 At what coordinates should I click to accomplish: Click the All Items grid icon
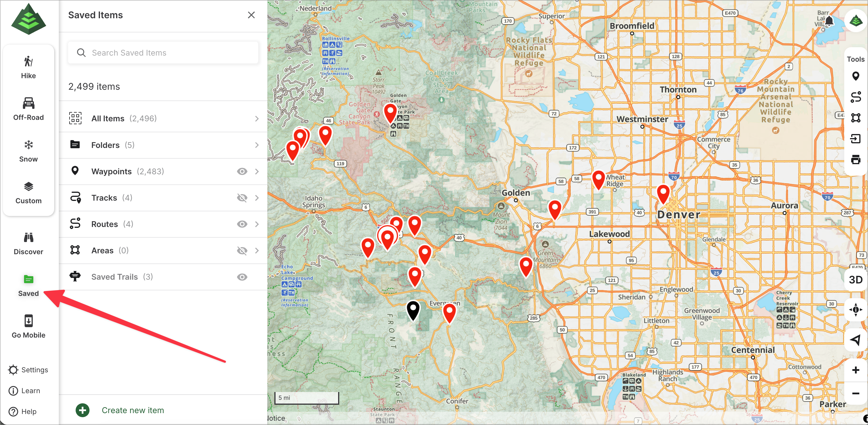tap(75, 118)
